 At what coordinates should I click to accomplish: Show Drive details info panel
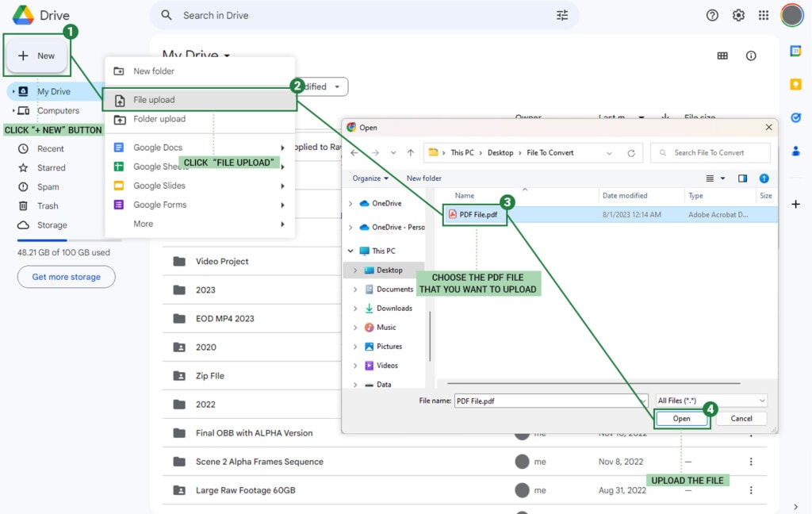coord(751,56)
